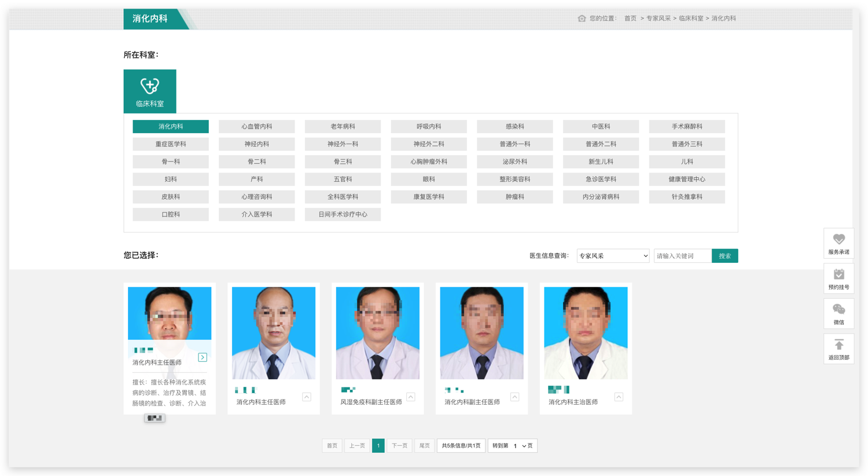Click the 请输入关键词 keyword input field
The width and height of the screenshot is (868, 476).
click(x=682, y=256)
